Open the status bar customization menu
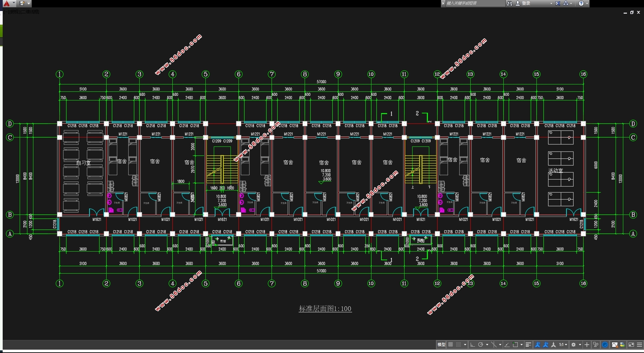Screen dimensions: 644x353 639,345
